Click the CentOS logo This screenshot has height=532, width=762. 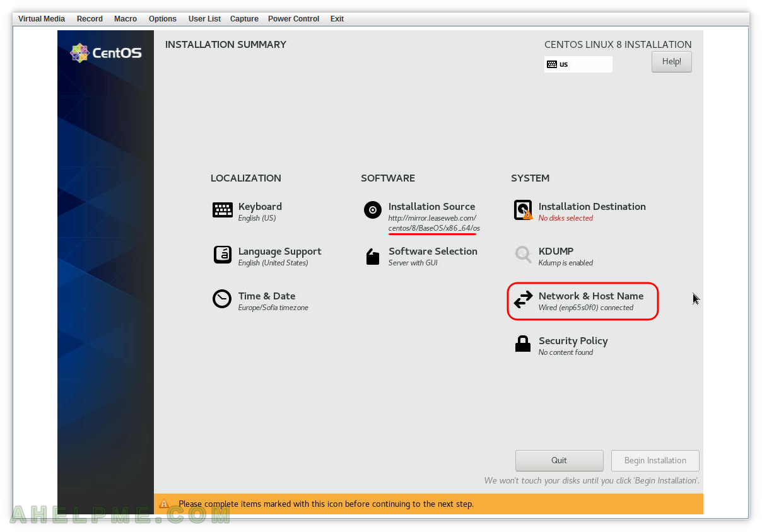pos(106,53)
